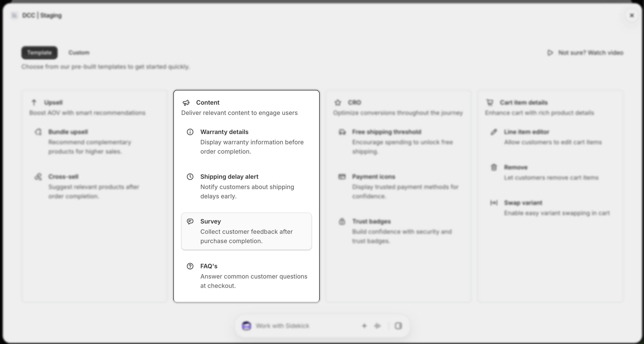
Task: Open the Not sure? Watch video link
Action: (585, 53)
